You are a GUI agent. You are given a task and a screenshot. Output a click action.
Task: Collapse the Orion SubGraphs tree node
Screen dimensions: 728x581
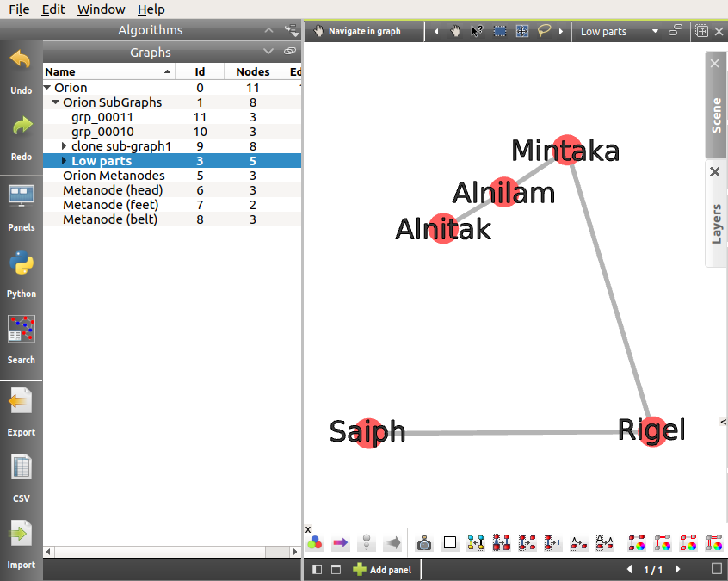click(x=56, y=102)
